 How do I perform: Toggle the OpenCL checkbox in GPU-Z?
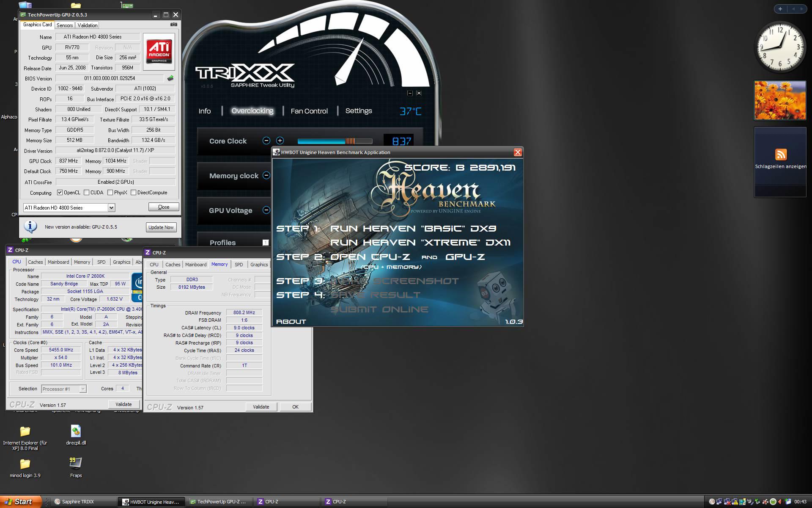pos(60,193)
